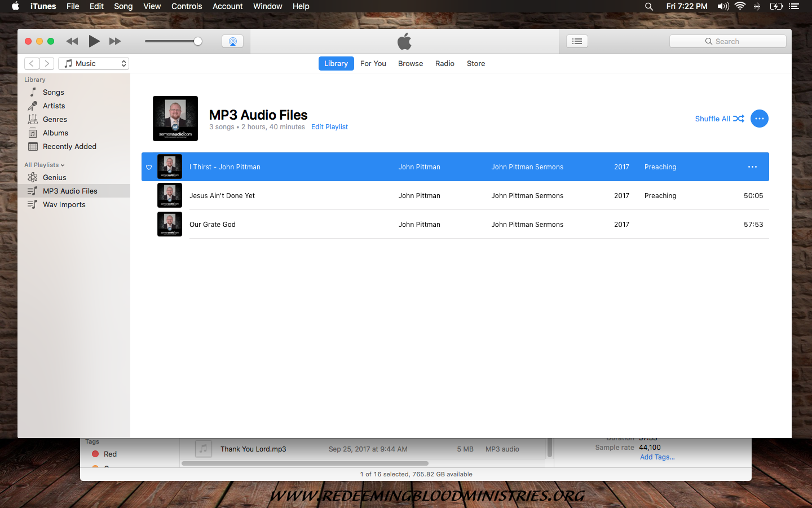Open the File menu

pos(73,6)
